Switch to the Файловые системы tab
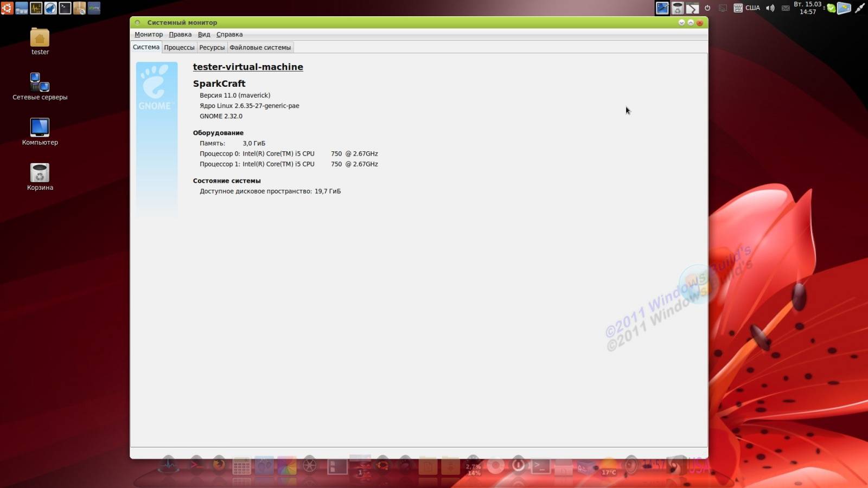 point(260,48)
